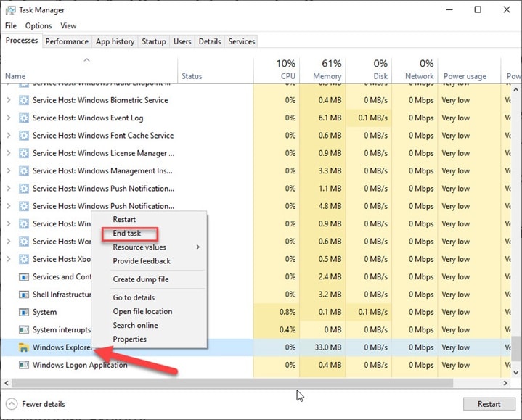Expand Service Host: Windows Font Cache Service
Viewport: 522px width, 420px height.
pos(9,136)
